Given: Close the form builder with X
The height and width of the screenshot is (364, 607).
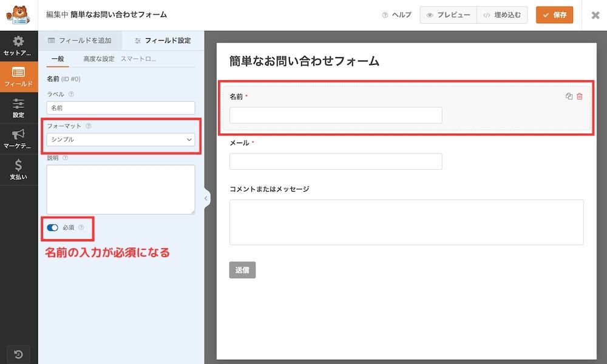Looking at the screenshot, I should point(595,15).
